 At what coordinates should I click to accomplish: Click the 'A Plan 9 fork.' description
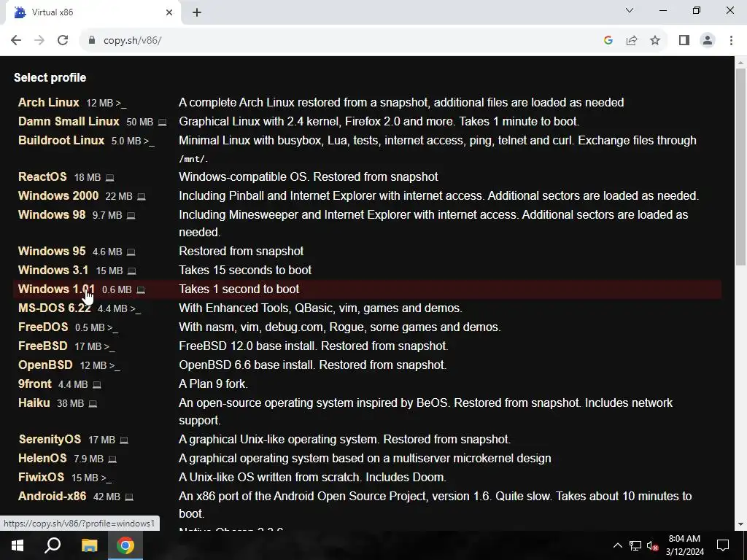pyautogui.click(x=213, y=384)
